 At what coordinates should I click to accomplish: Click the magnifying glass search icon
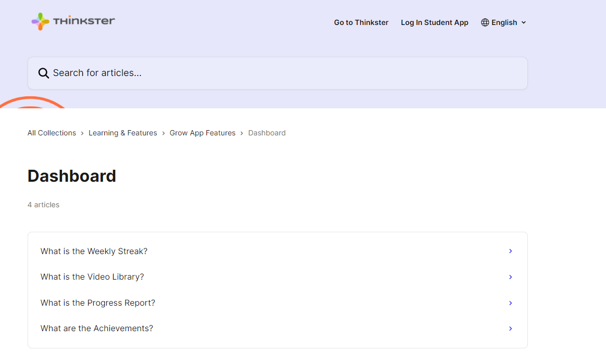pos(43,73)
